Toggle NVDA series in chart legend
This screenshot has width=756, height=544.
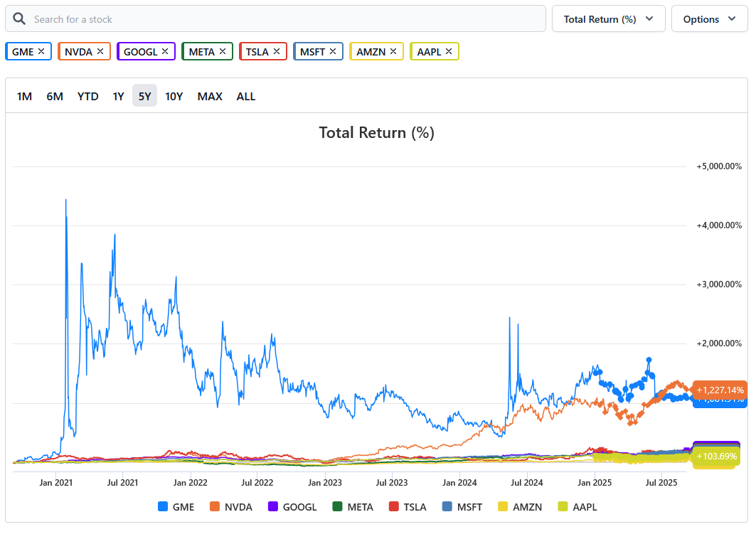tap(231, 507)
